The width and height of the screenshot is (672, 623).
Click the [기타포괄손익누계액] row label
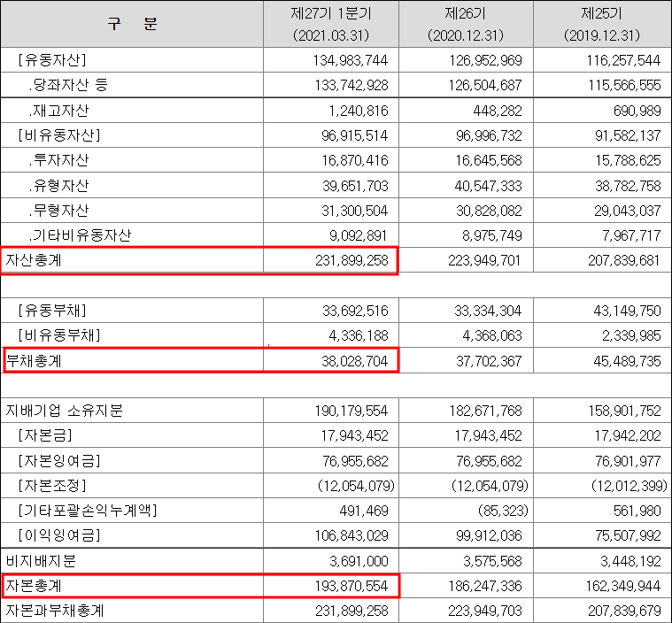[88, 511]
